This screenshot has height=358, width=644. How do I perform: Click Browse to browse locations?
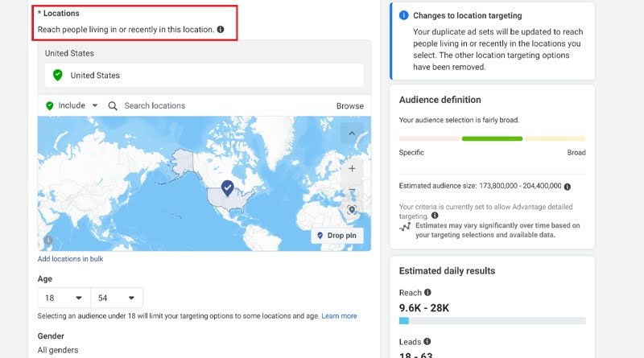350,106
